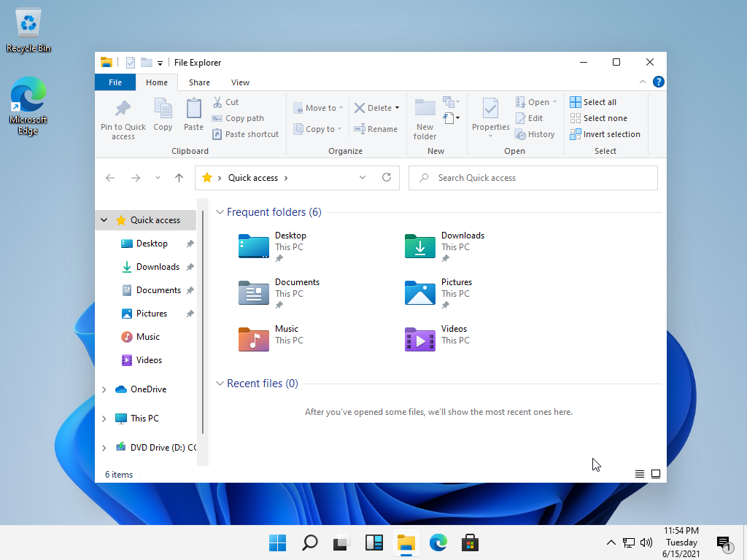Click pin icon beside Pictures in sidebar
747x560 pixels.
coord(190,314)
